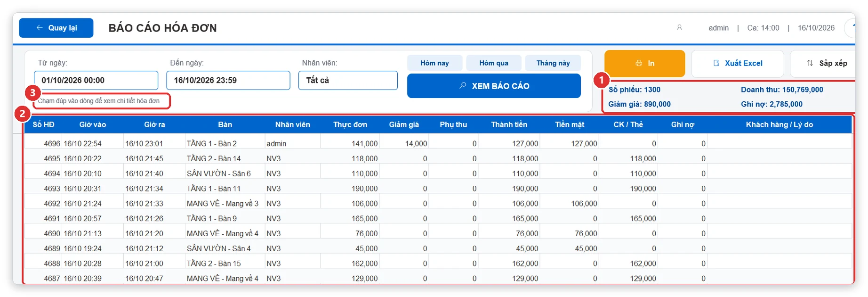The image size is (868, 297).
Task: Click the CK / Thẻ column header
Action: [x=628, y=124]
